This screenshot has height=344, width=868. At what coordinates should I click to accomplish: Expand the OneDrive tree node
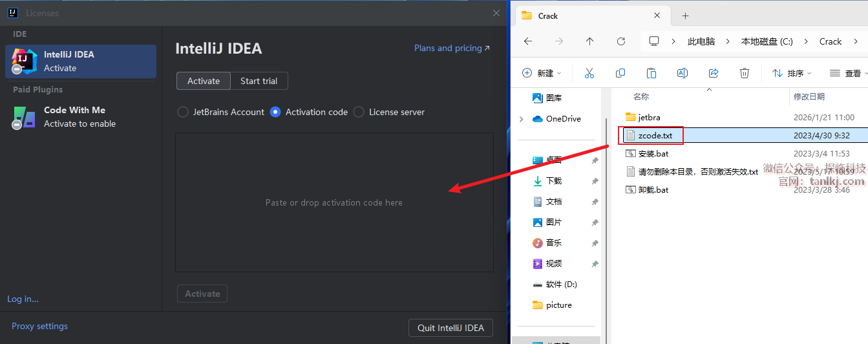click(522, 119)
